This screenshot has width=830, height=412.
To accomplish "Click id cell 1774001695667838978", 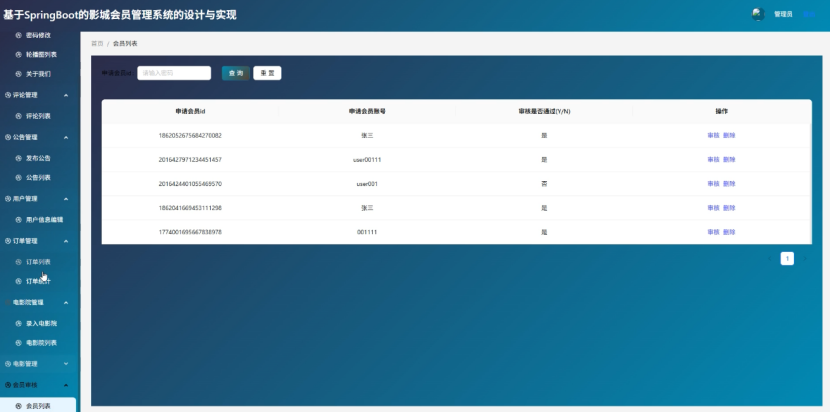I will coord(190,232).
